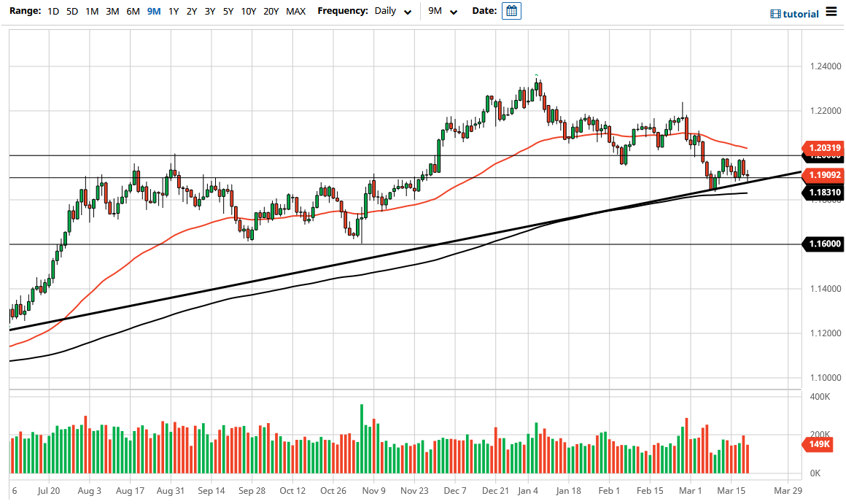Image resolution: width=846 pixels, height=504 pixels.
Task: Select the 6M range
Action: pos(133,12)
